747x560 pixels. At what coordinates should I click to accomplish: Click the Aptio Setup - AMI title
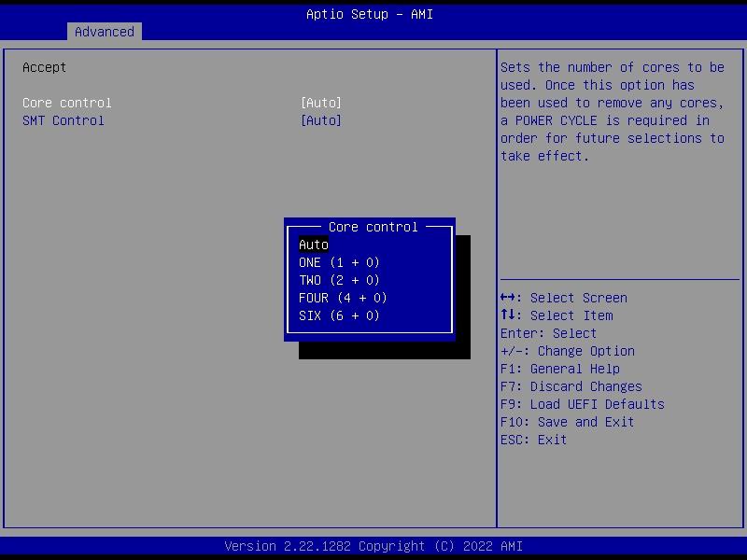coord(370,14)
